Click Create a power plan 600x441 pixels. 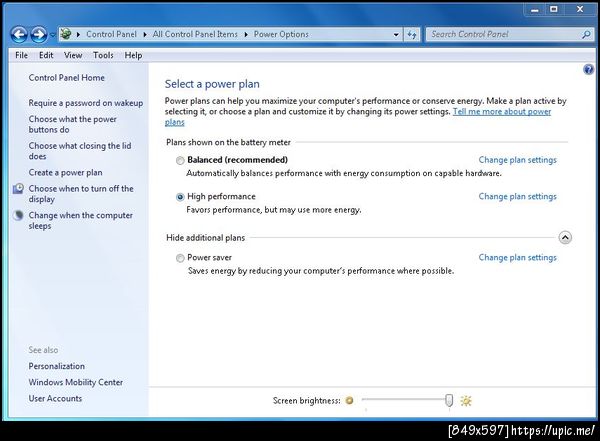[x=65, y=173]
